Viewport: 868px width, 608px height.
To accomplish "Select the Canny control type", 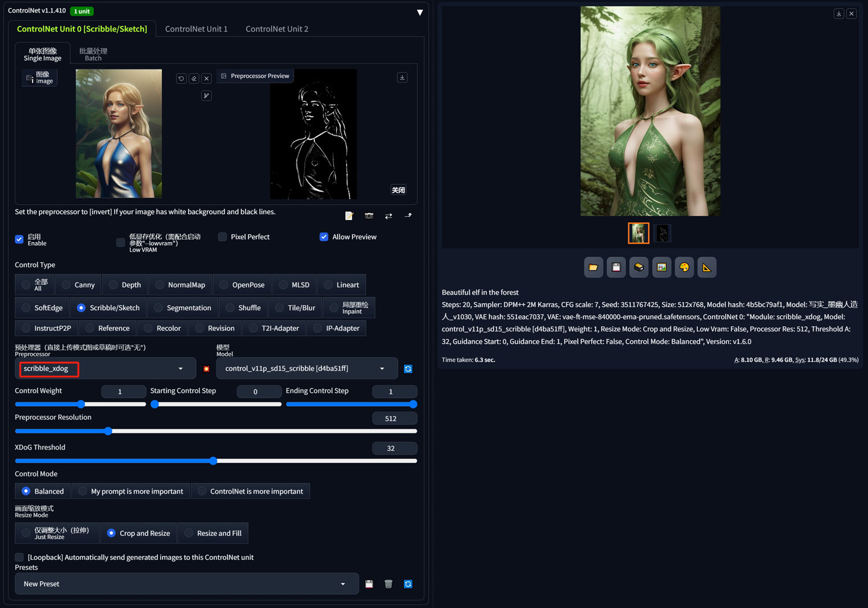I will [x=79, y=285].
